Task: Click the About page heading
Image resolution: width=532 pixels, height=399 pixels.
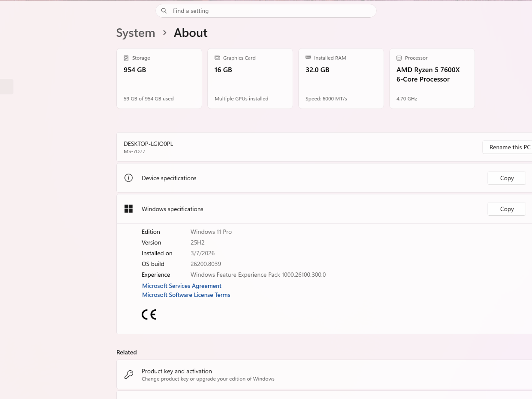Action: [x=191, y=33]
